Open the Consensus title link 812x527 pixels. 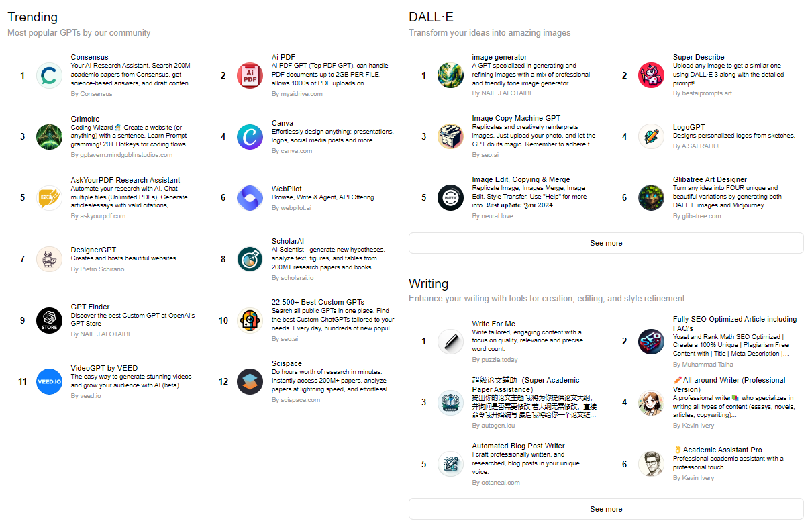pos(89,58)
